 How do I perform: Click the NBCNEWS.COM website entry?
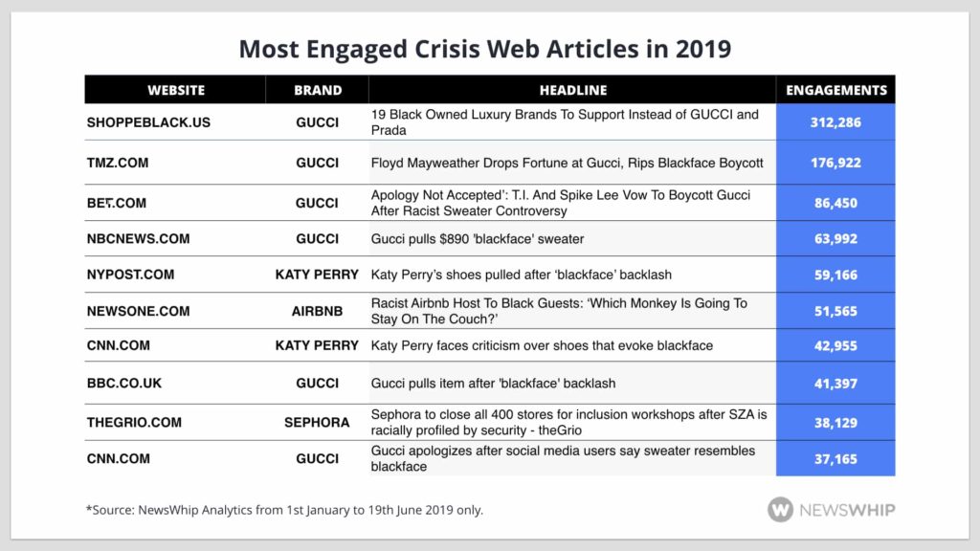point(138,238)
